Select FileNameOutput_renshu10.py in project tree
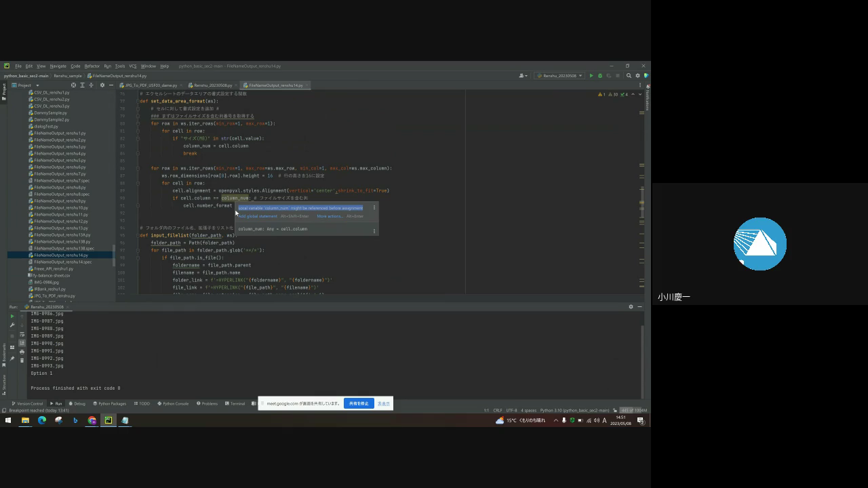 (60, 207)
